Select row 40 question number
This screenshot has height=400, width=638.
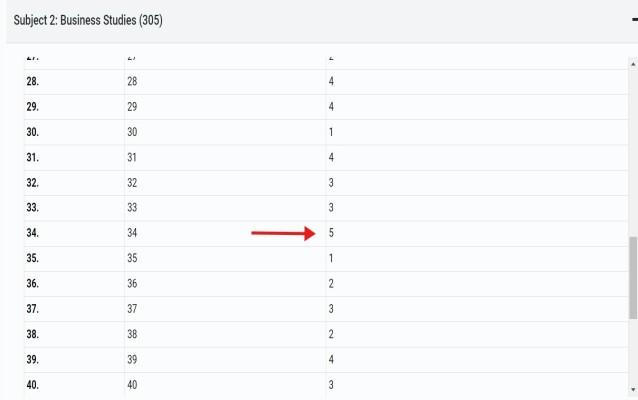[132, 385]
